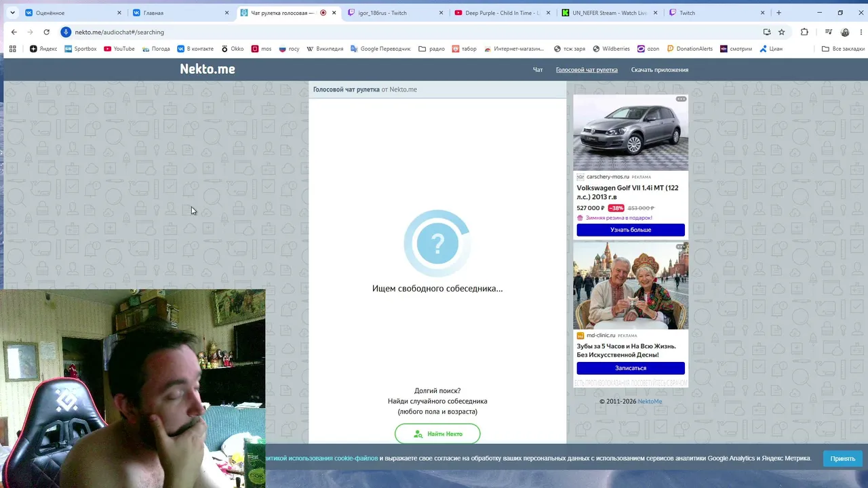Close the Чат рулетка голосовая tab
868x488 pixels.
coord(334,13)
